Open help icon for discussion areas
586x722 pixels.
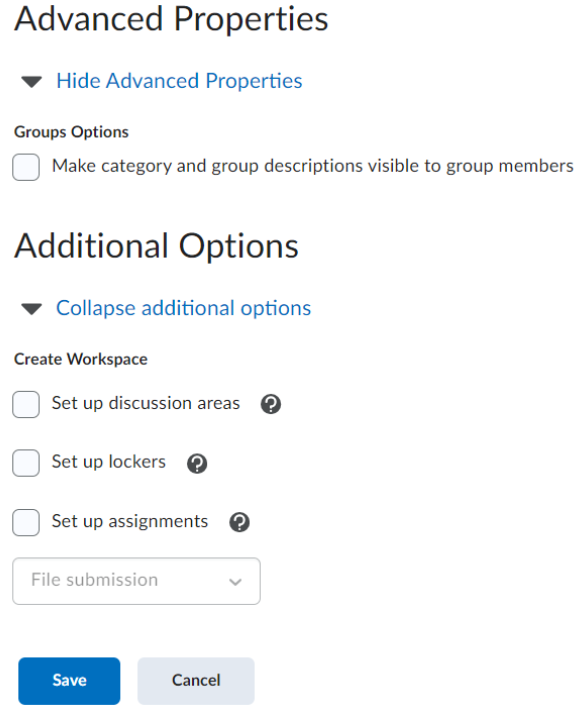coord(271,404)
